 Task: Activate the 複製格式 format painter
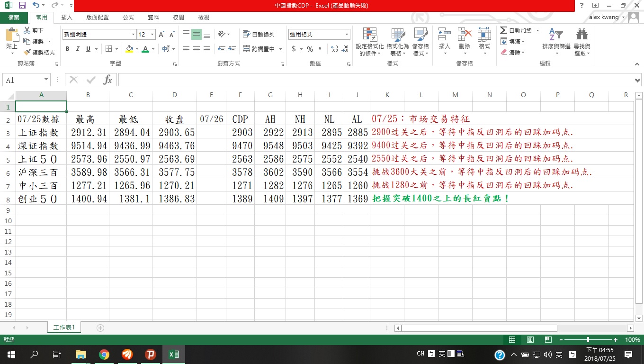click(x=39, y=52)
